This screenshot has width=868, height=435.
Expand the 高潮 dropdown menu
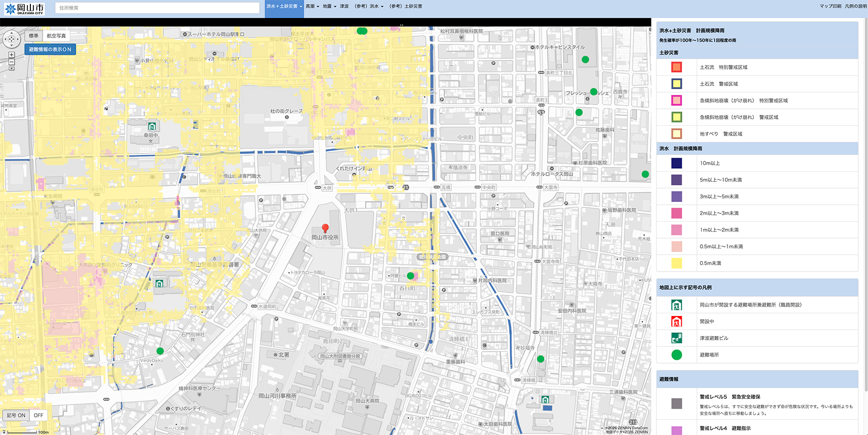(312, 7)
